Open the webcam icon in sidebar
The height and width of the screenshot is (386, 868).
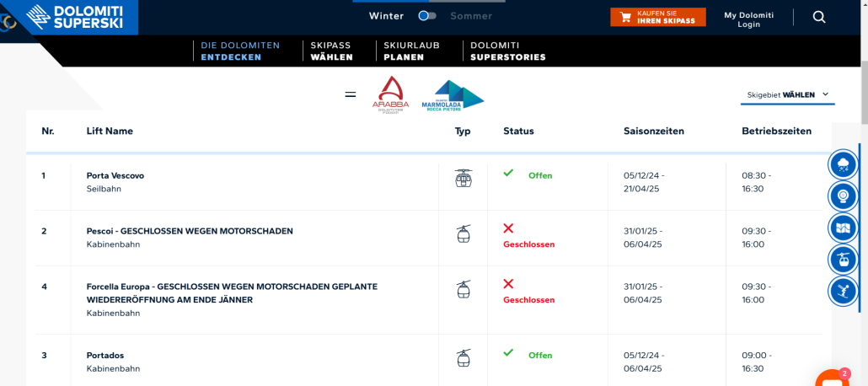(843, 196)
